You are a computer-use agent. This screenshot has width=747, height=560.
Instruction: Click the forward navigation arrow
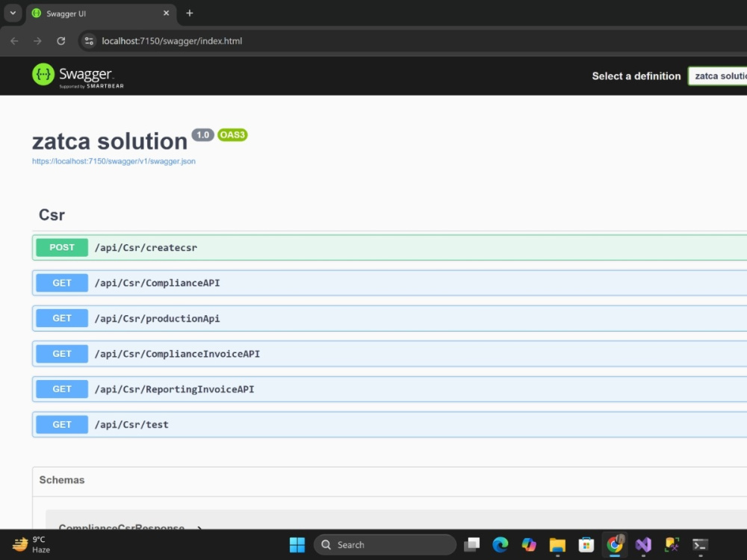[x=37, y=41]
